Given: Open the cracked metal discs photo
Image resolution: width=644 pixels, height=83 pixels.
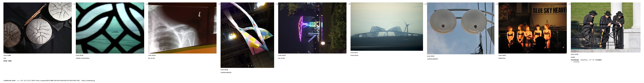Looking at the screenshot, I should point(37,28).
